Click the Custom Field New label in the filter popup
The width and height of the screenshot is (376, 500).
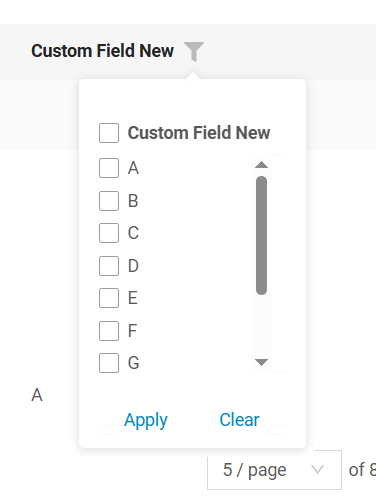(x=199, y=133)
